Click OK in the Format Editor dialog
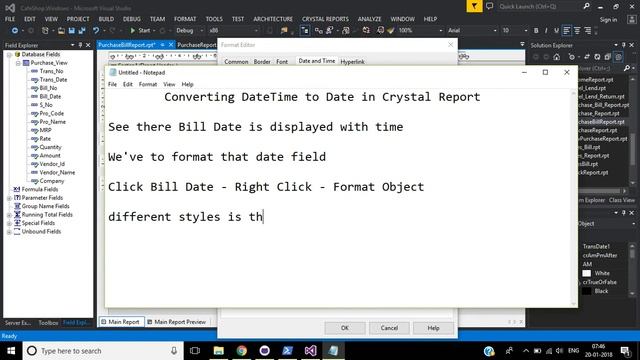640x360 pixels. click(x=345, y=328)
